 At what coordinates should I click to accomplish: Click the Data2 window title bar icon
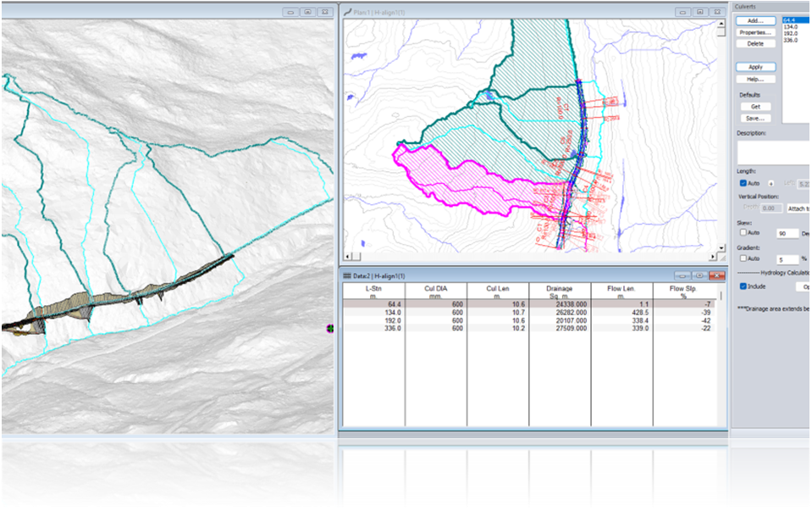[346, 276]
